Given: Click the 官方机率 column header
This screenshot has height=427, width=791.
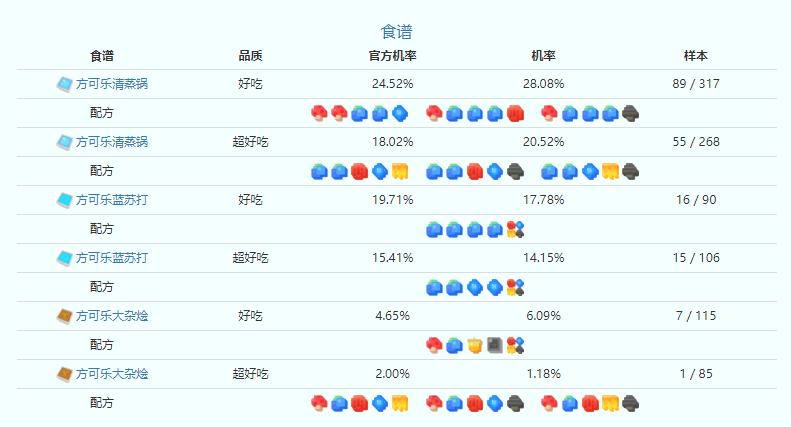Looking at the screenshot, I should 385,56.
